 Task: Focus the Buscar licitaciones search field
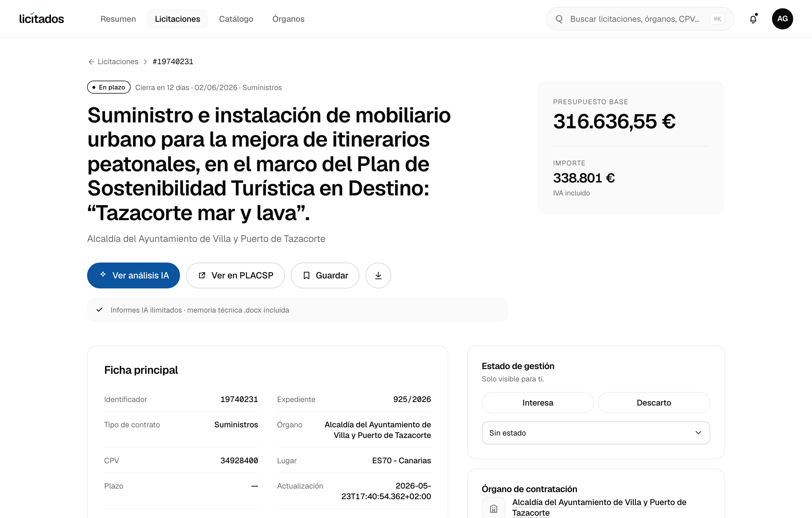[640, 19]
